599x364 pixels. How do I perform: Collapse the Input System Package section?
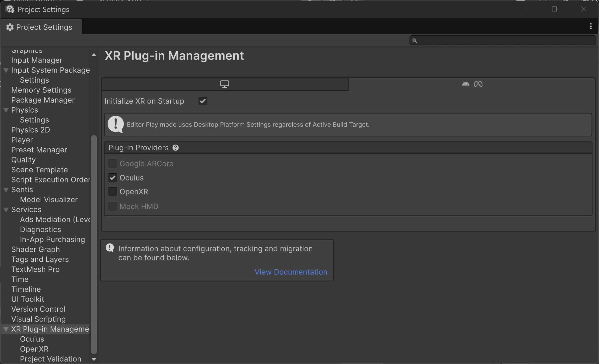(x=6, y=70)
